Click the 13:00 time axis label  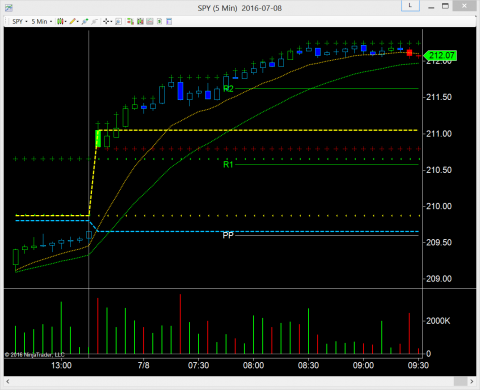click(x=61, y=366)
